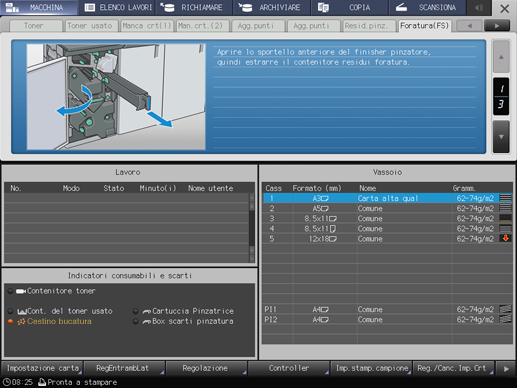This screenshot has width=517, height=388.
Task: Open Impostazione carta settings
Action: click(x=42, y=368)
